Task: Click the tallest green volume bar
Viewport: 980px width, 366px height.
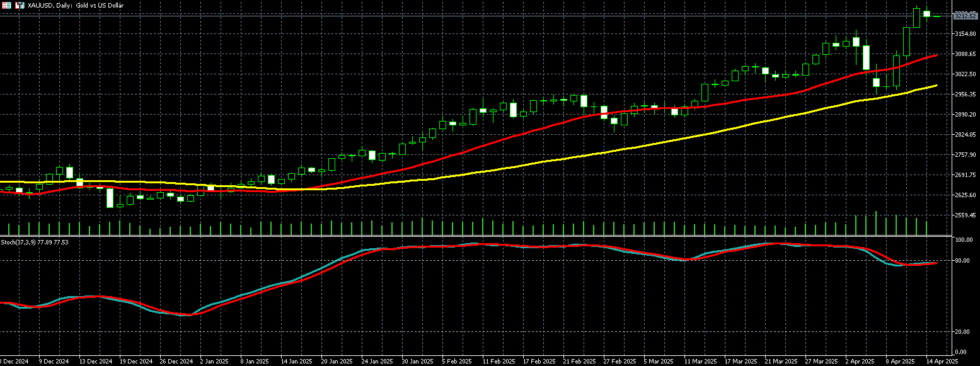Action: tap(876, 224)
